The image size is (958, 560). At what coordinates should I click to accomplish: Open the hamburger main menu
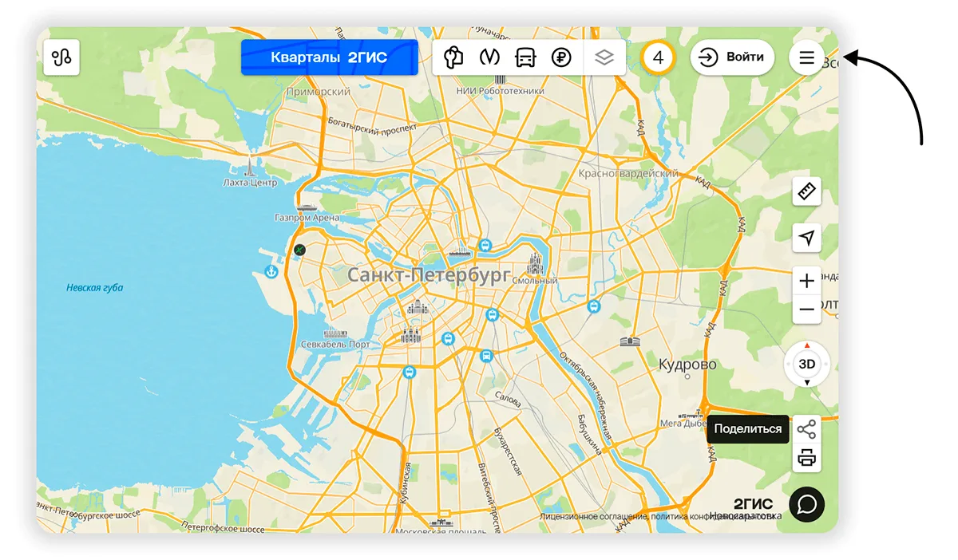click(x=807, y=57)
